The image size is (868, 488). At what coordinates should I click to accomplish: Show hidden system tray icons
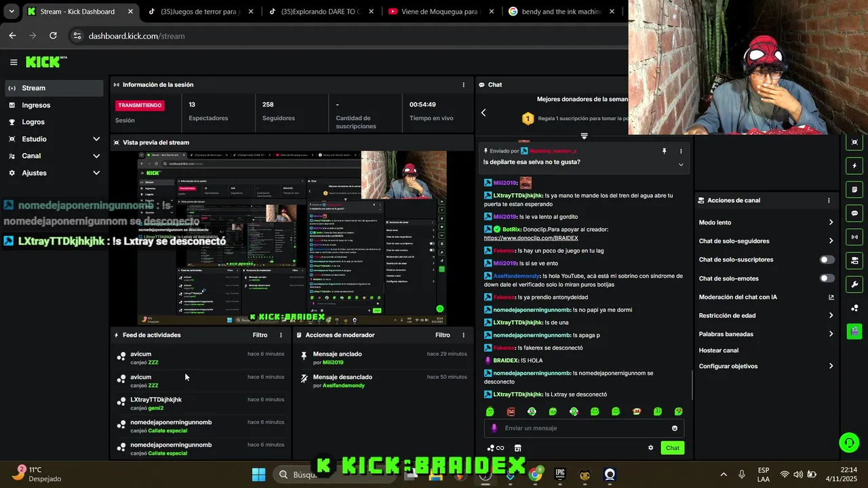[724, 474]
